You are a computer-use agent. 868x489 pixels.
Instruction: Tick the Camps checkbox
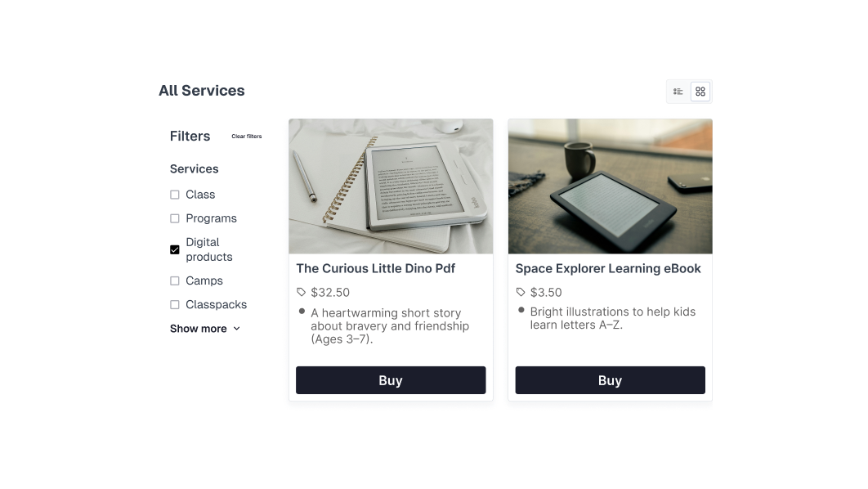[174, 280]
